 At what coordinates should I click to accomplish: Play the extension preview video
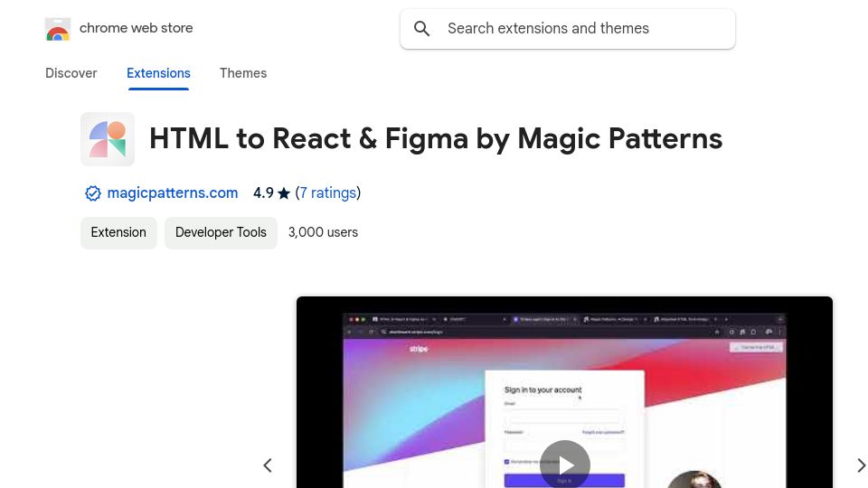tap(564, 465)
